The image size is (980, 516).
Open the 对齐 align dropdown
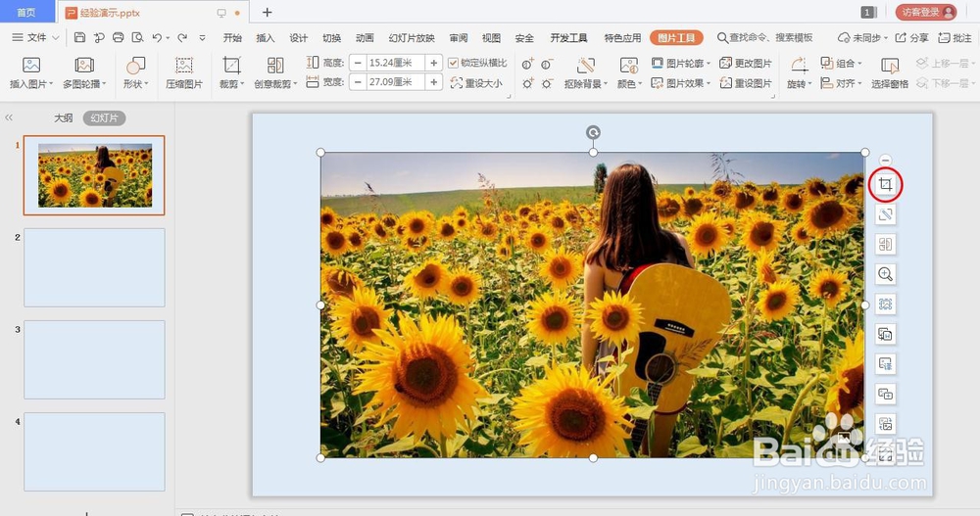841,83
